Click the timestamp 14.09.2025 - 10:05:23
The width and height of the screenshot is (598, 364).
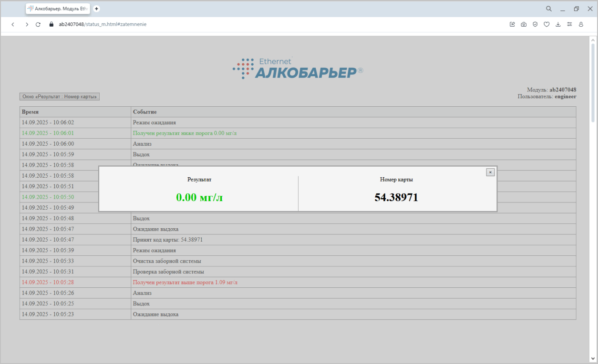48,314
